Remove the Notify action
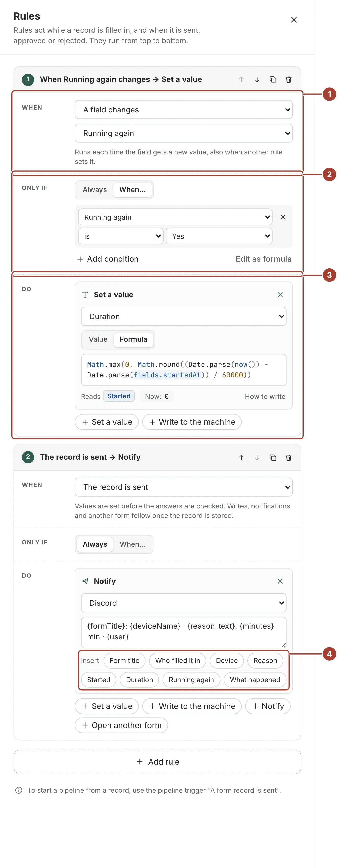The height and width of the screenshot is (868, 344). [280, 581]
